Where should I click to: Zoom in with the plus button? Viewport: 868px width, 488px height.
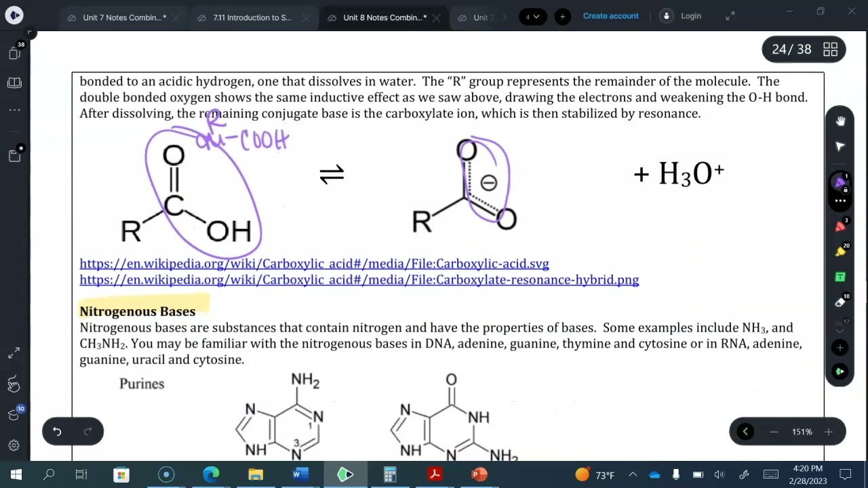(x=828, y=432)
